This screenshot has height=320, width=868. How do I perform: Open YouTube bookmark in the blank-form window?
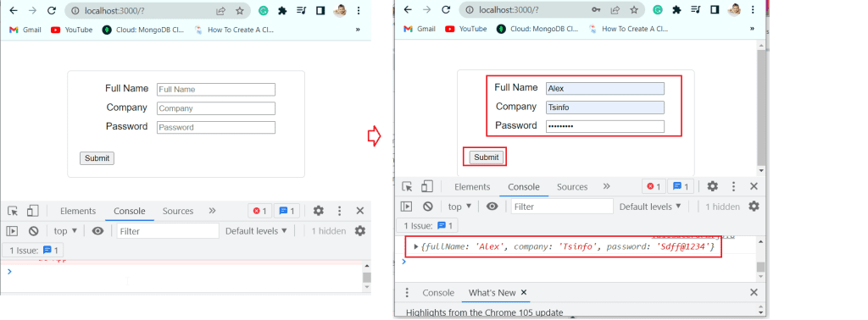[x=71, y=30]
